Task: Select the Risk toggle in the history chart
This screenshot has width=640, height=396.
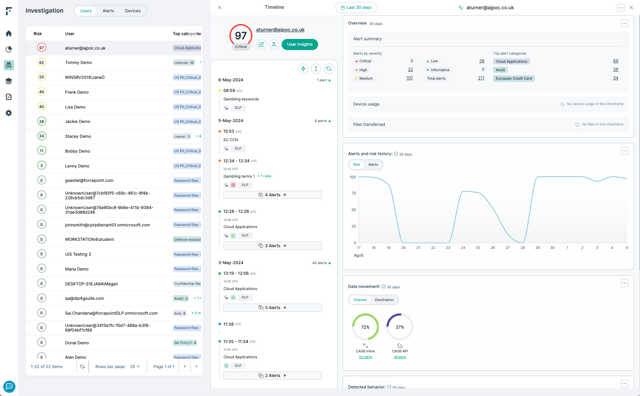Action: click(x=357, y=165)
